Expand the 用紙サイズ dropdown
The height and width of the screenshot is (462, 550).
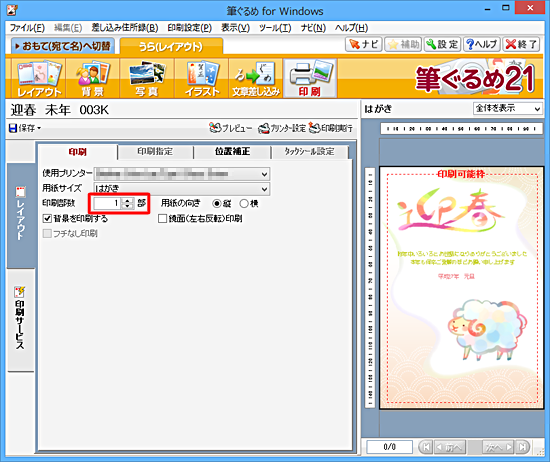(x=264, y=189)
